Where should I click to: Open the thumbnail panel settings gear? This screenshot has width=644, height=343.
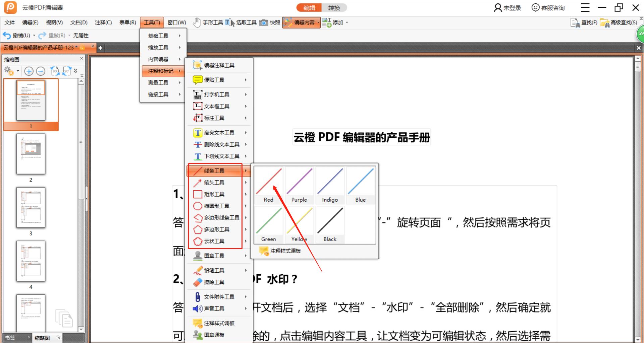point(9,71)
